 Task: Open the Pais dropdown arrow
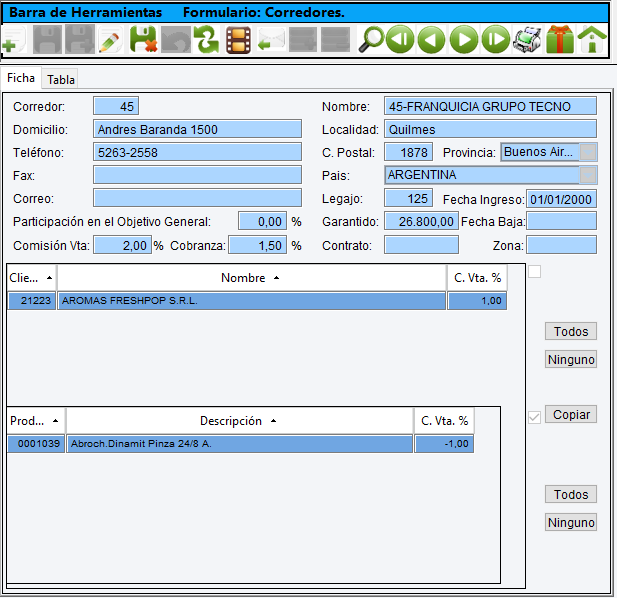[x=588, y=175]
